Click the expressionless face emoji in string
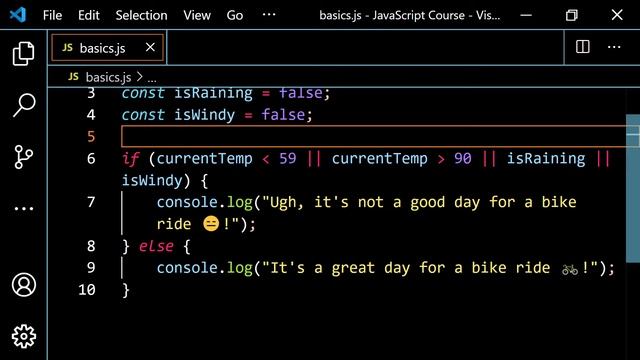The width and height of the screenshot is (640, 360). point(211,224)
